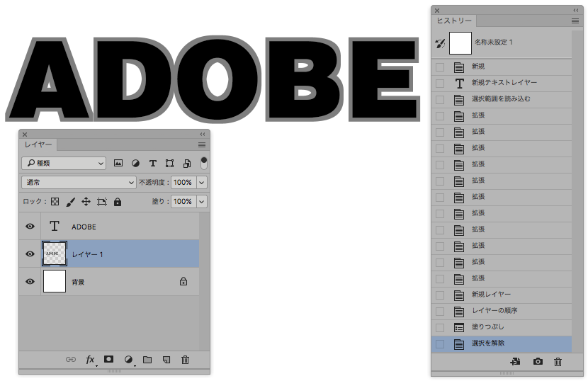Create a new layer group folder
Viewport: 588px width, 381px height.
(x=147, y=360)
